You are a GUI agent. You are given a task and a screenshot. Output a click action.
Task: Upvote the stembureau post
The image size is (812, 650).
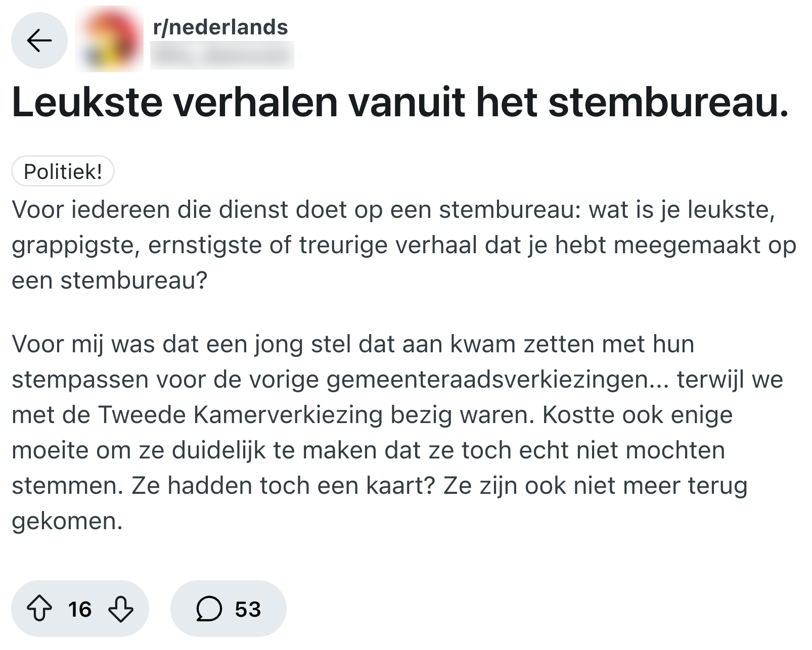39,609
